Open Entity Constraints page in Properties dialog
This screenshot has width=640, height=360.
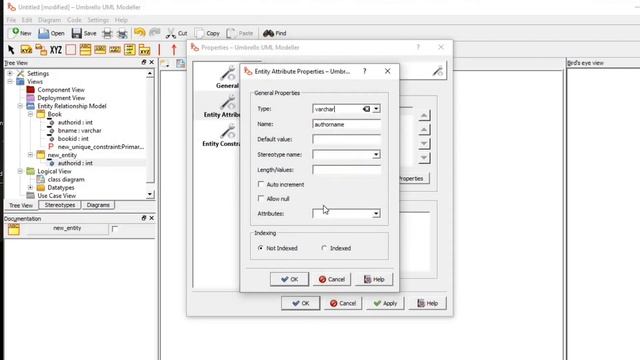pyautogui.click(x=221, y=136)
